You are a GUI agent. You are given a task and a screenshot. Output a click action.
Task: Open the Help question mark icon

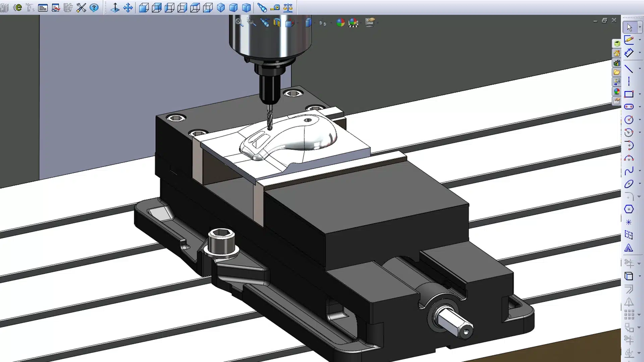94,7
